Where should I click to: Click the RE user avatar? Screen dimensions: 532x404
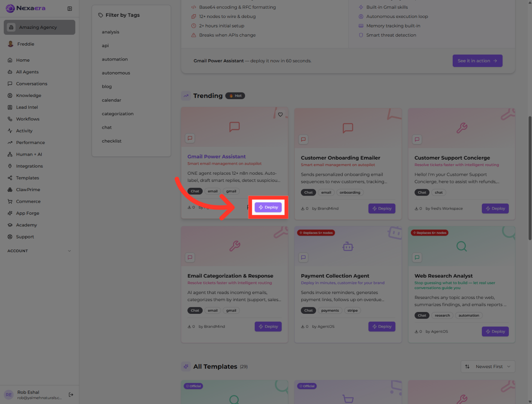coord(9,395)
